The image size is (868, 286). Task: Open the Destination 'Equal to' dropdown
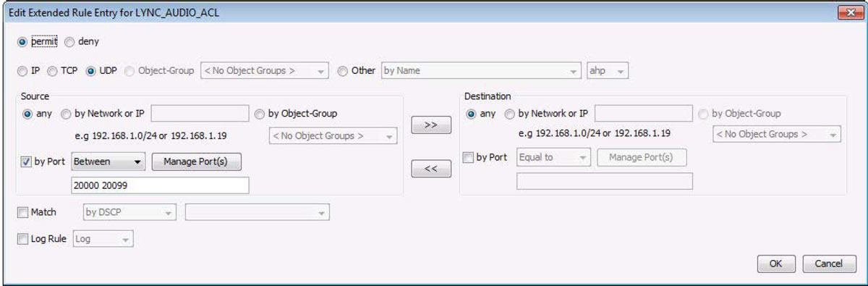tap(553, 157)
